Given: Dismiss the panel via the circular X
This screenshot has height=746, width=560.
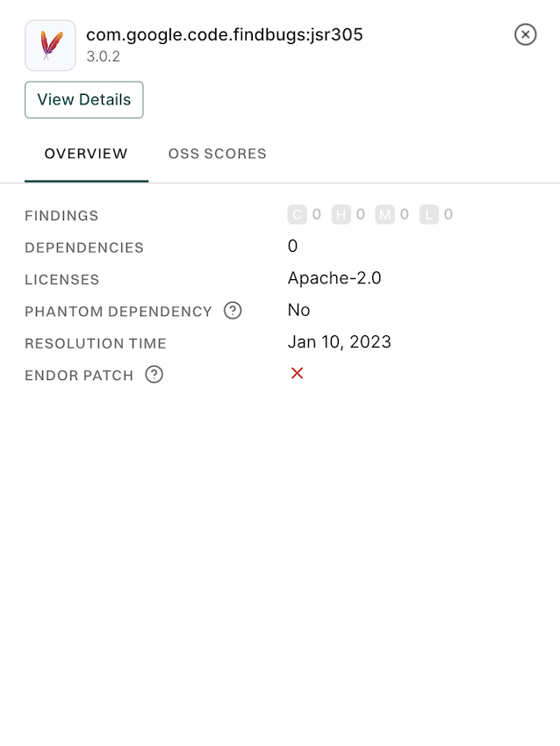Looking at the screenshot, I should point(525,34).
